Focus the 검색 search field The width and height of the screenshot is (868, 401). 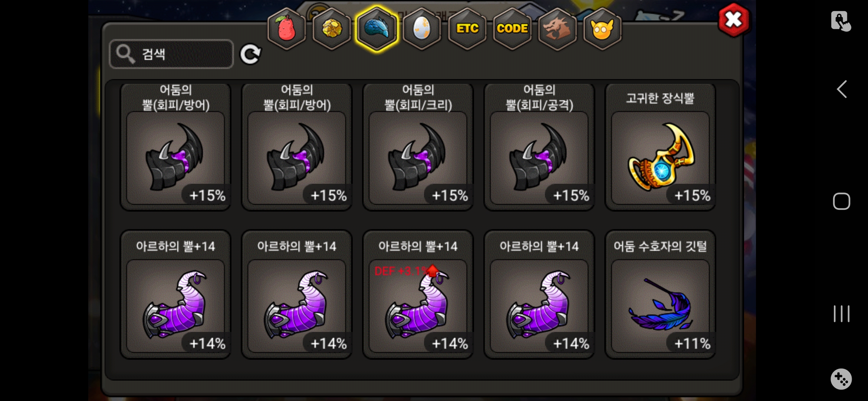pyautogui.click(x=171, y=54)
